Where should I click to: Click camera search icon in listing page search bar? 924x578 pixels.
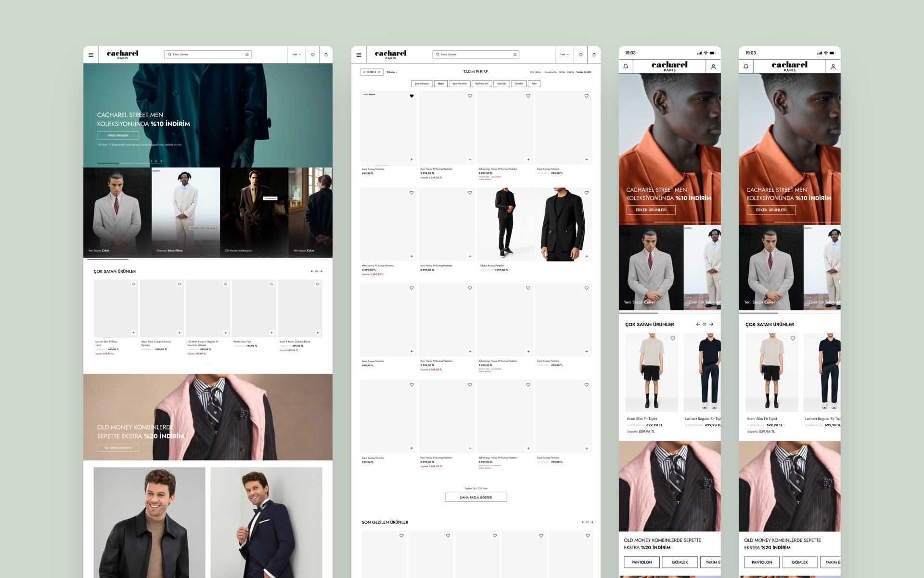coord(515,54)
